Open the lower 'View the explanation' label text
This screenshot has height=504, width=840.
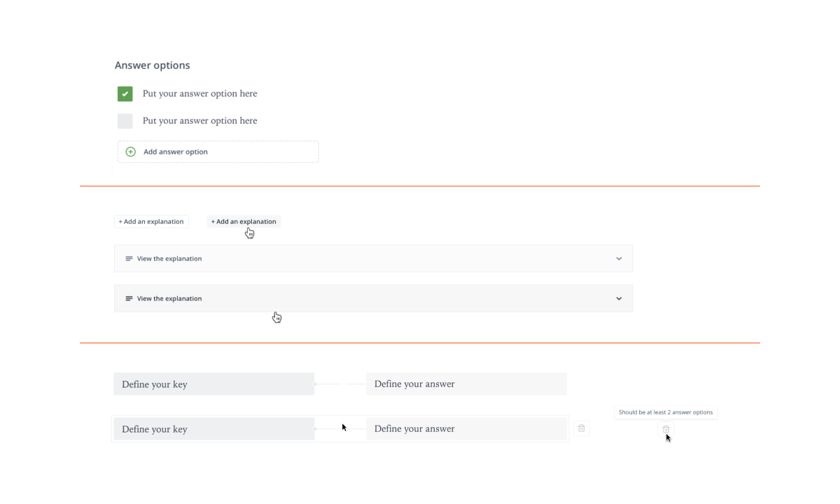169,299
